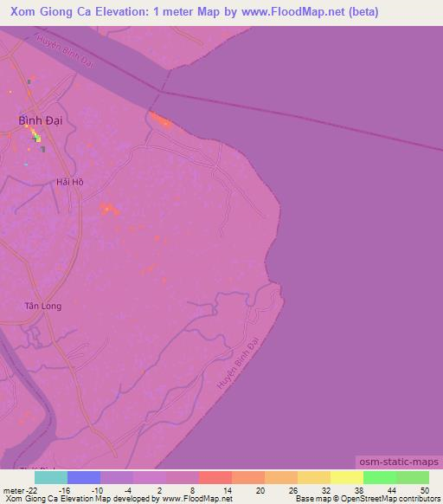443x504 pixels.
Task: Click the lower-right Huyện Bình Đại coastline label
Action: pos(238,363)
